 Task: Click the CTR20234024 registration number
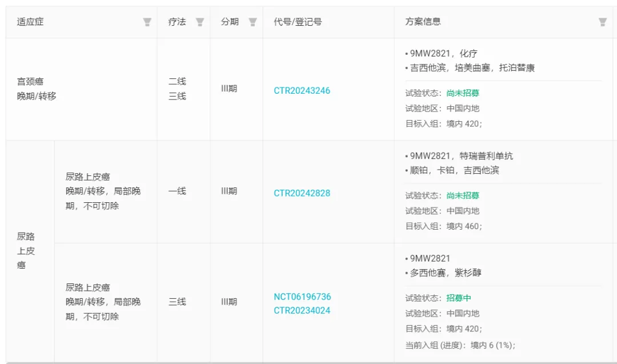click(302, 311)
